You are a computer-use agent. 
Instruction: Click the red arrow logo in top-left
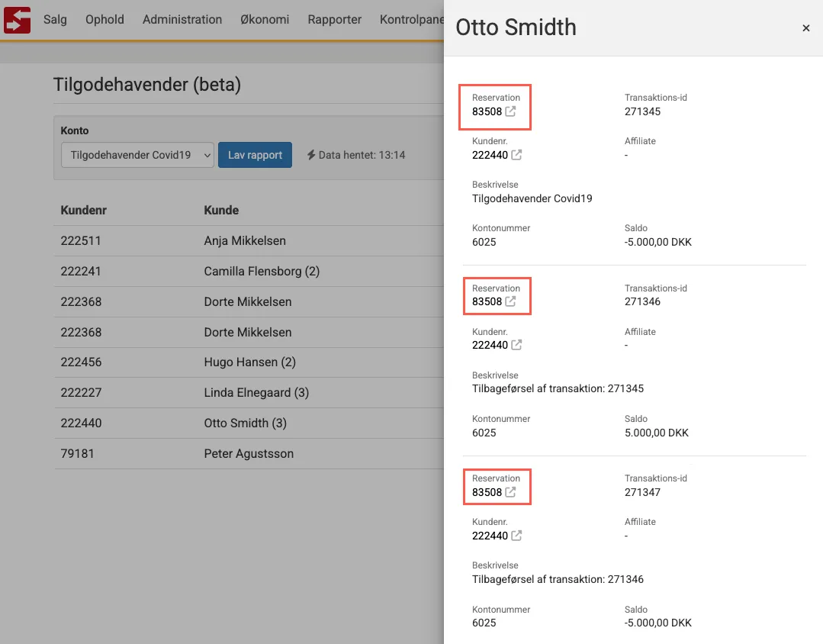point(17,20)
